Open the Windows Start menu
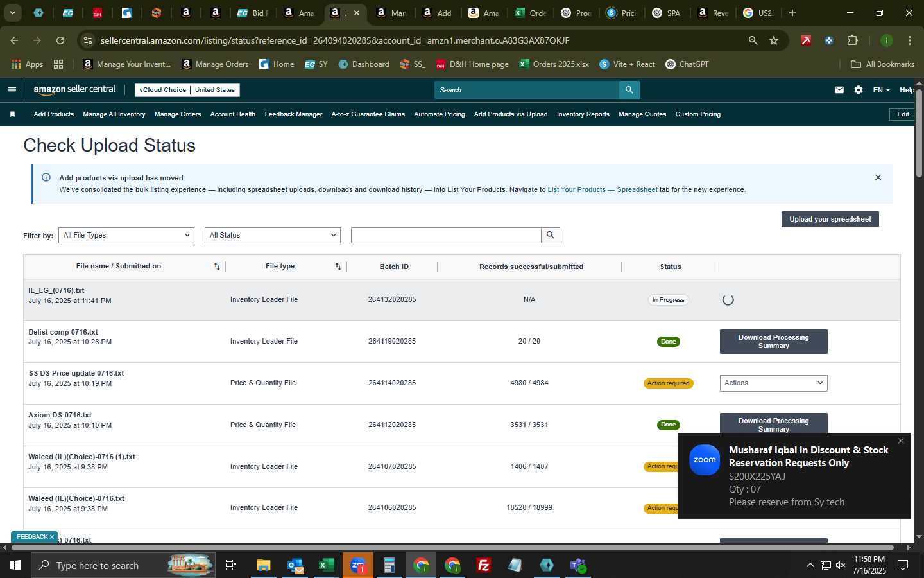The width and height of the screenshot is (924, 578). pyautogui.click(x=15, y=565)
